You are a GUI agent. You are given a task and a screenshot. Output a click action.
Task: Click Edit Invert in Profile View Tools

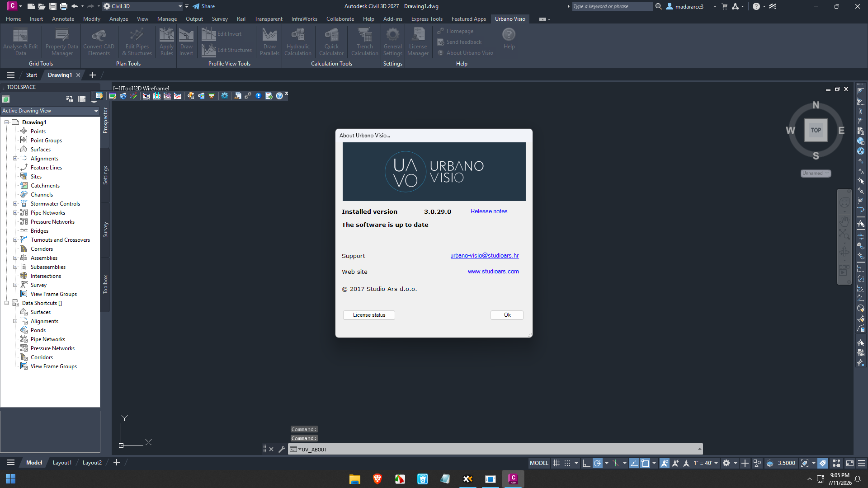click(x=222, y=34)
